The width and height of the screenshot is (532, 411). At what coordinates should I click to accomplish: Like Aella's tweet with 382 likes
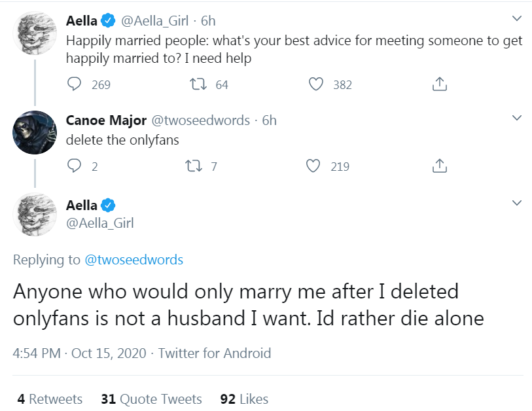click(x=316, y=84)
